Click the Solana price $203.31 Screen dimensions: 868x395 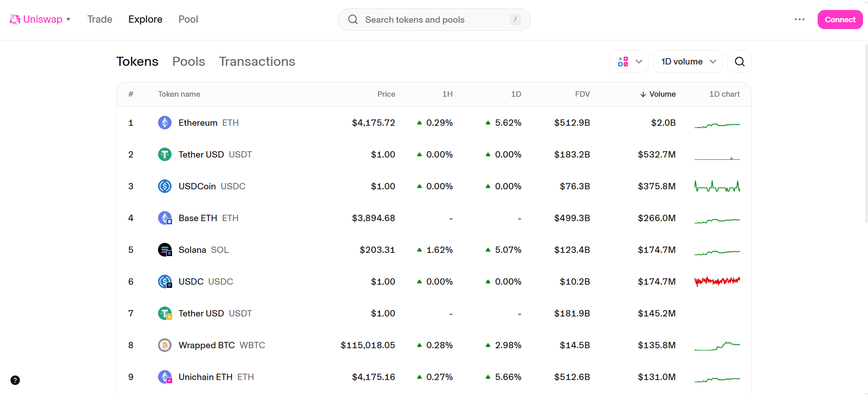point(377,250)
